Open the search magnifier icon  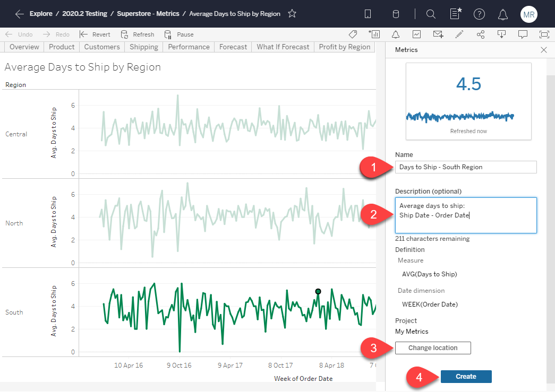tap(431, 14)
